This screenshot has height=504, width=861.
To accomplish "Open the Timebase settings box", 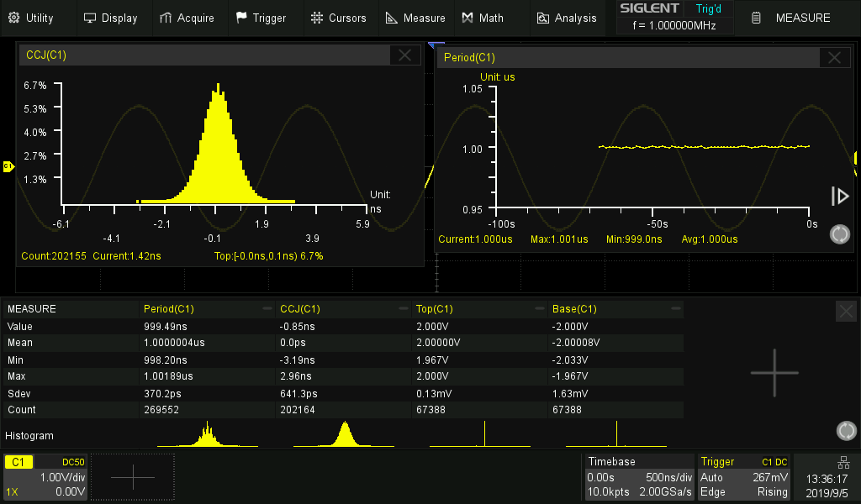I will click(x=639, y=477).
